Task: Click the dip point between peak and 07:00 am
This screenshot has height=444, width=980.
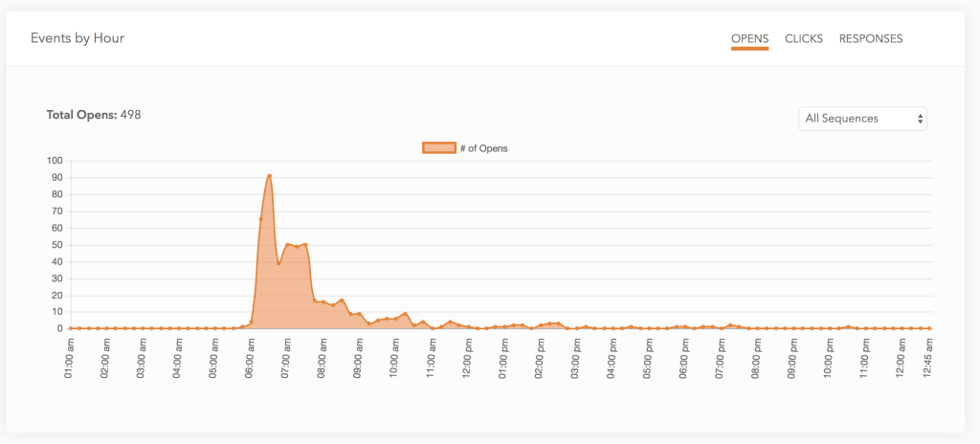Action: pyautogui.click(x=278, y=263)
